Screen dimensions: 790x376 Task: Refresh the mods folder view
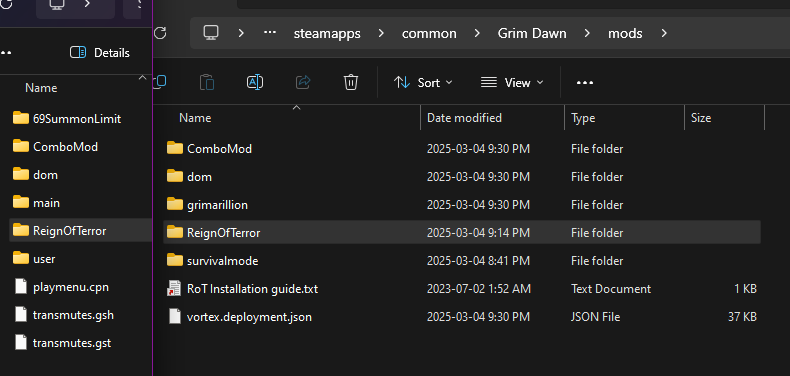(x=160, y=33)
